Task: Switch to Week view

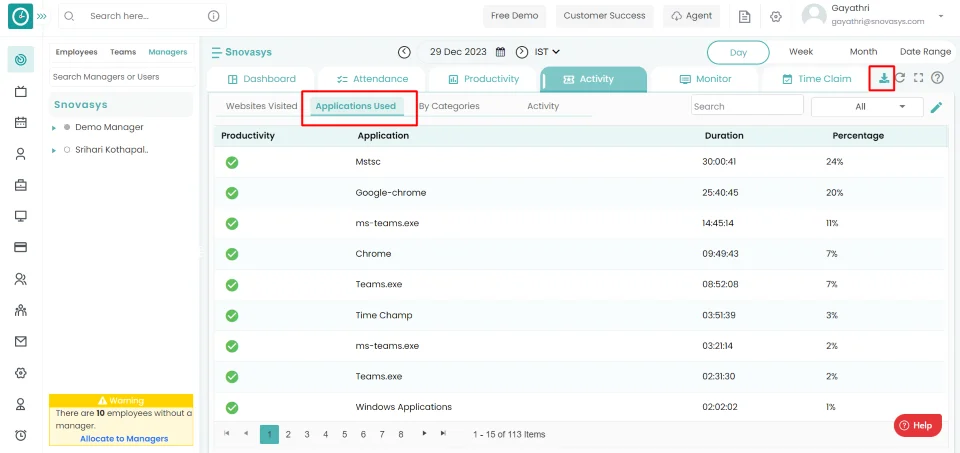Action: 801,52
